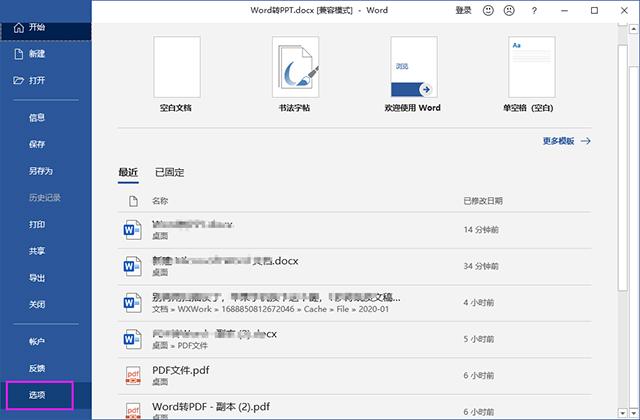Click the 4 小时前 modified time

click(x=479, y=303)
